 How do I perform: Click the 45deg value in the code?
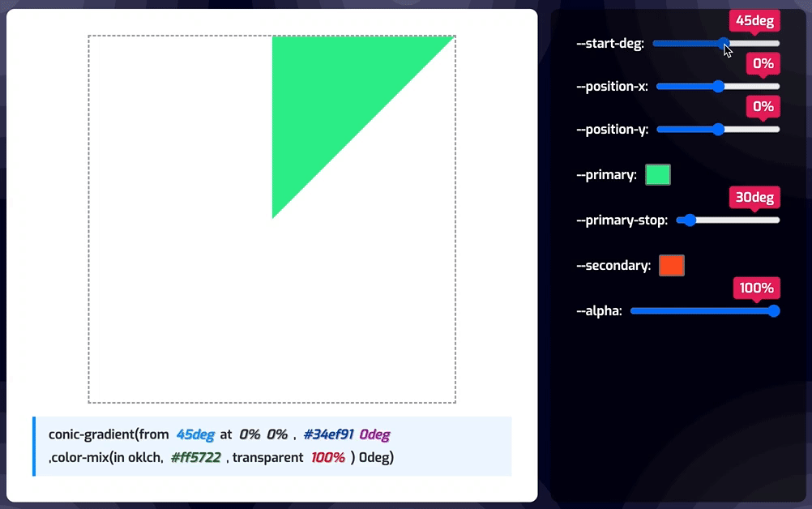coord(195,434)
